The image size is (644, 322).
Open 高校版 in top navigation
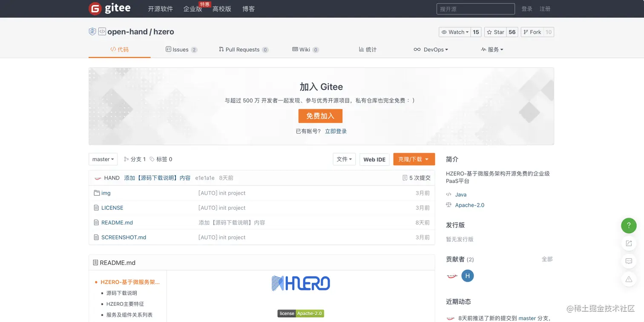[x=222, y=9]
